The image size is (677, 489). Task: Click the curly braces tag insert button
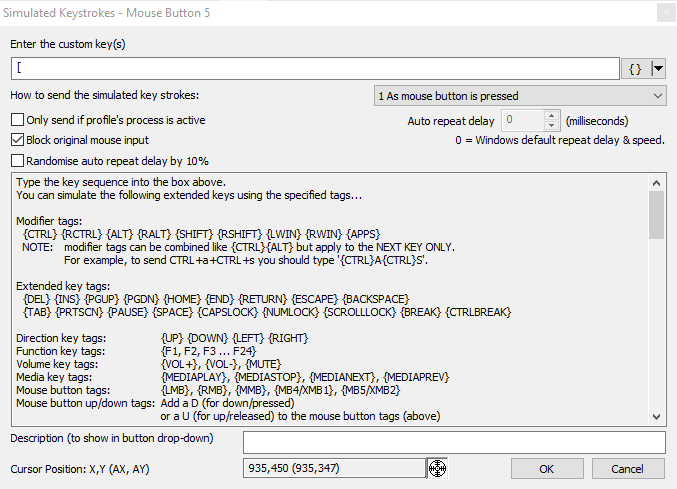636,69
